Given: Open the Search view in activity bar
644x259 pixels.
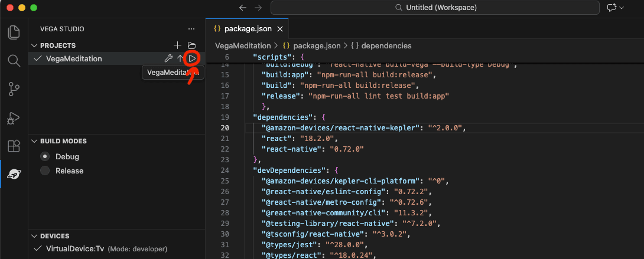Looking at the screenshot, I should pos(14,60).
